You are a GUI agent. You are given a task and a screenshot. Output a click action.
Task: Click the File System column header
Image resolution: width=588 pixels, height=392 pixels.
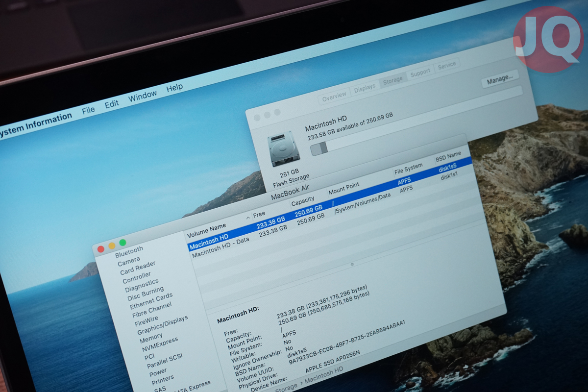(x=408, y=169)
